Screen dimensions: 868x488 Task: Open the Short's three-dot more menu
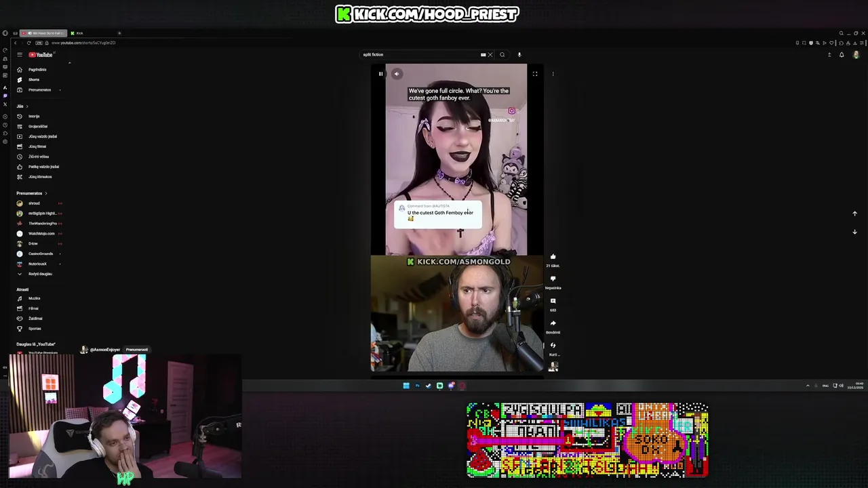[x=553, y=74]
